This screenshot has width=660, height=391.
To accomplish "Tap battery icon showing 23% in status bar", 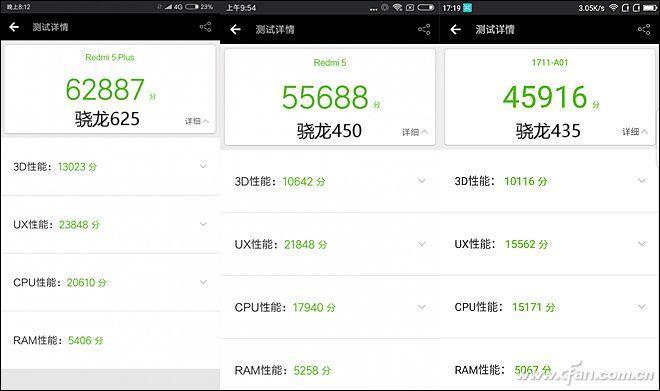I will pyautogui.click(x=192, y=7).
